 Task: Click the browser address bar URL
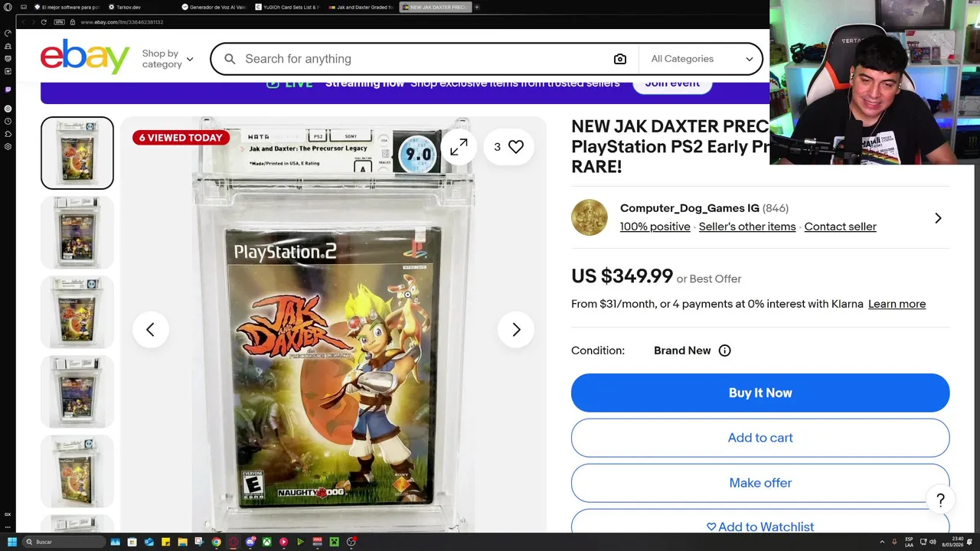tap(122, 22)
